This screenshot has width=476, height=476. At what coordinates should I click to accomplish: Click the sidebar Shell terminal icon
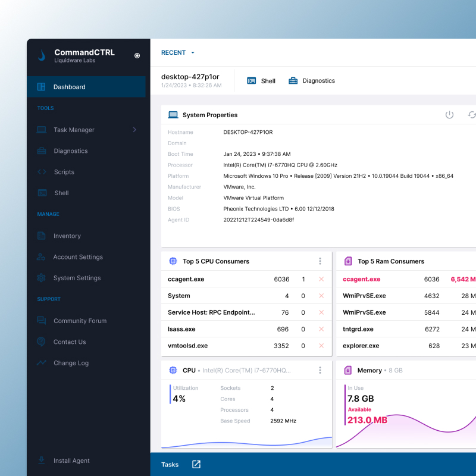(42, 193)
